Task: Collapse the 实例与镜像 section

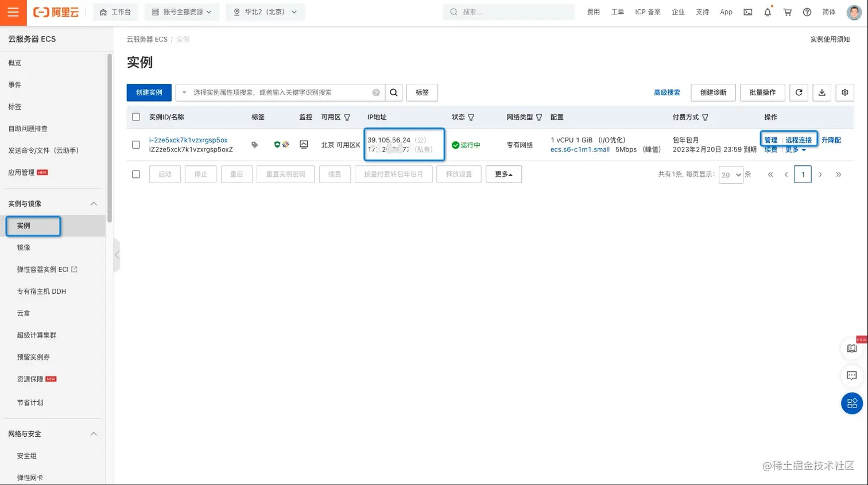Action: click(94, 204)
